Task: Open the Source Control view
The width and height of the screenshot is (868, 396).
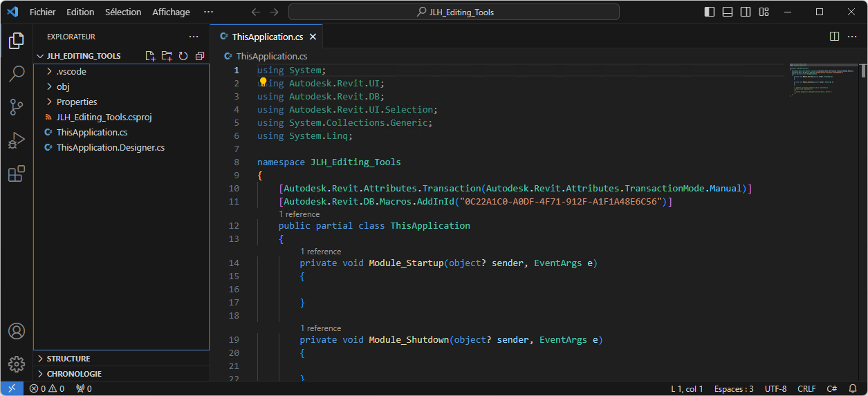Action: [x=17, y=107]
